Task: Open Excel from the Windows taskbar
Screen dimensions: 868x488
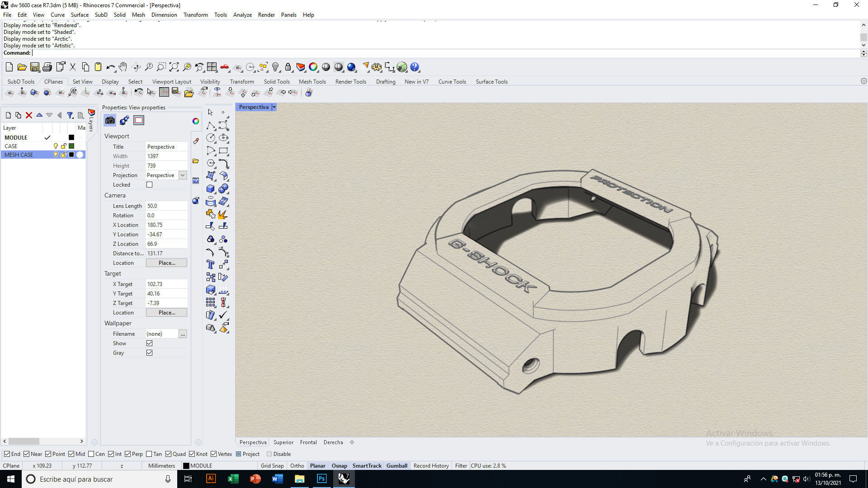Action: [233, 479]
